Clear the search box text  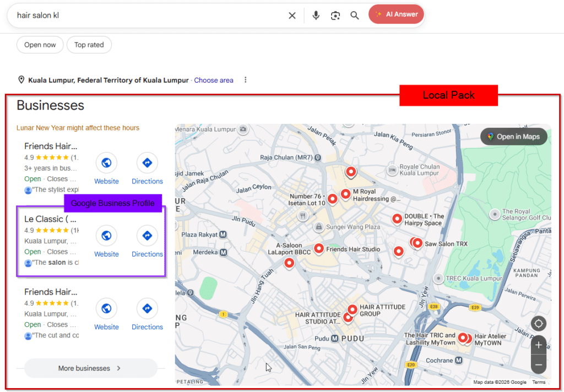pyautogui.click(x=292, y=15)
